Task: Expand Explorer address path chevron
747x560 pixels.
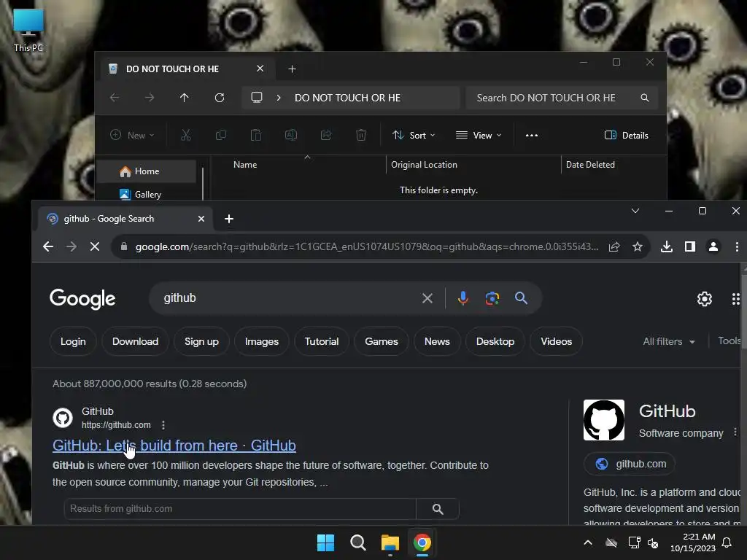Action: tap(279, 98)
